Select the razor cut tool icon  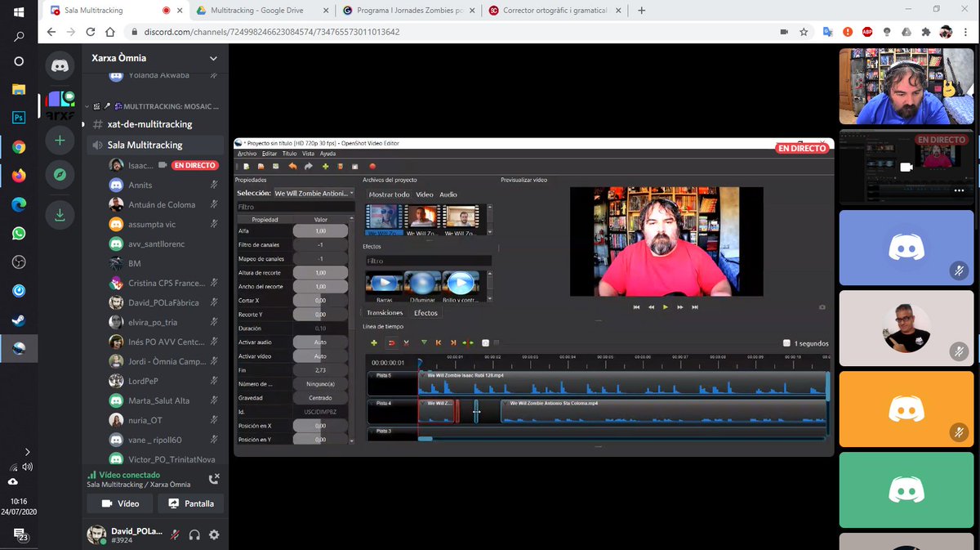(407, 343)
